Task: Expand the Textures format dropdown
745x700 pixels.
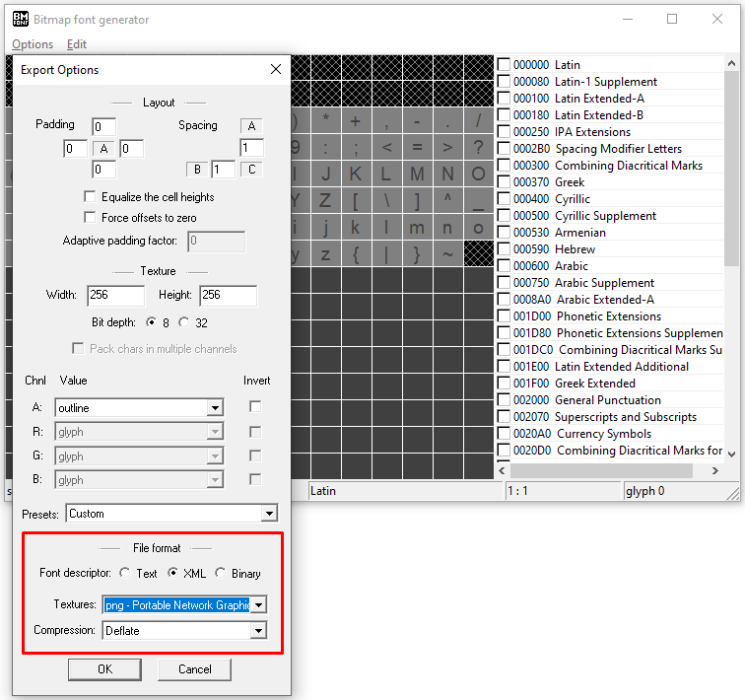Action: [258, 605]
